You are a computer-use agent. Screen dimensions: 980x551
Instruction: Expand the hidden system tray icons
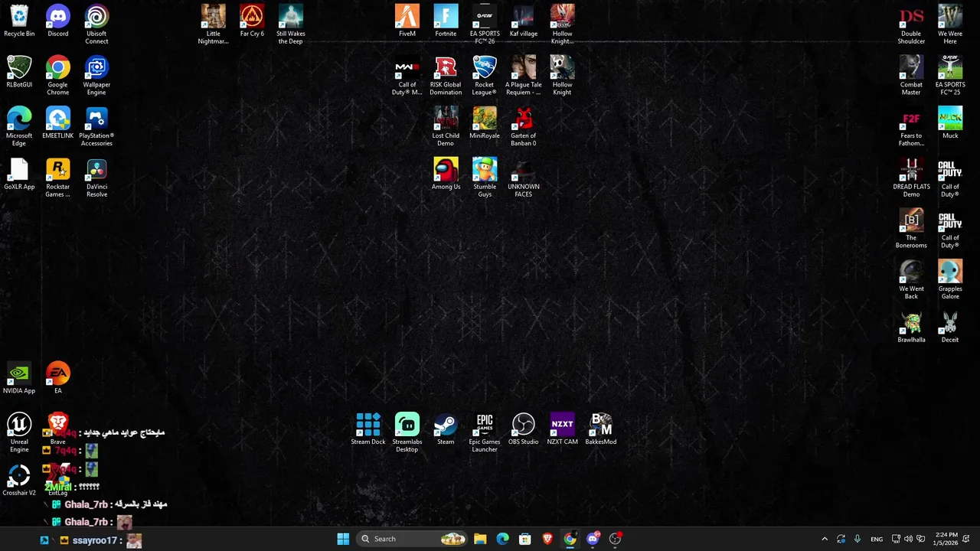(x=825, y=539)
